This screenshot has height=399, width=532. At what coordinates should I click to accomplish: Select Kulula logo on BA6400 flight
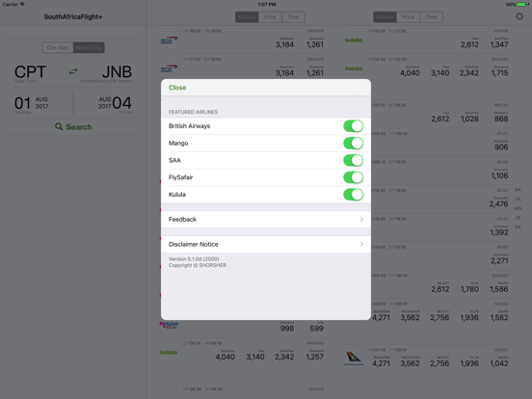[x=169, y=353]
